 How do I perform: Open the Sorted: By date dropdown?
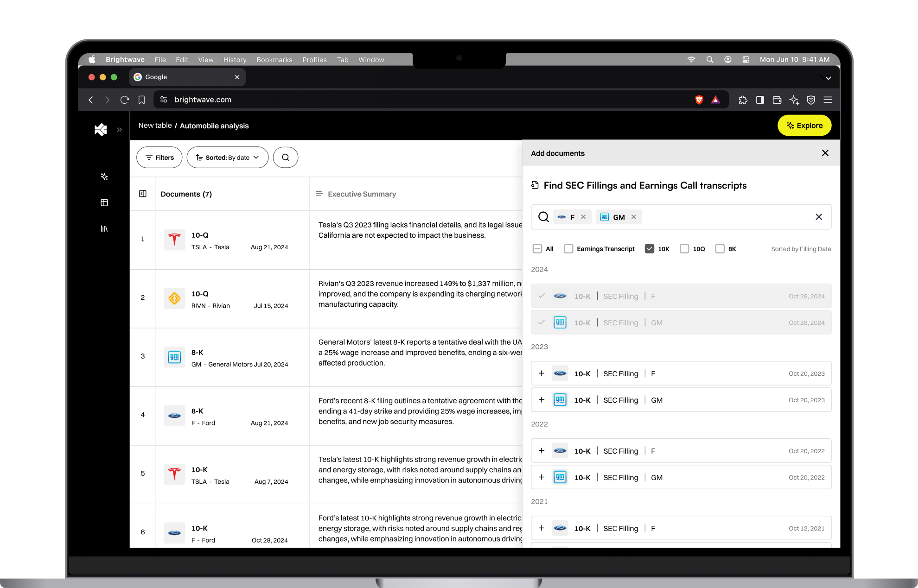[227, 158]
